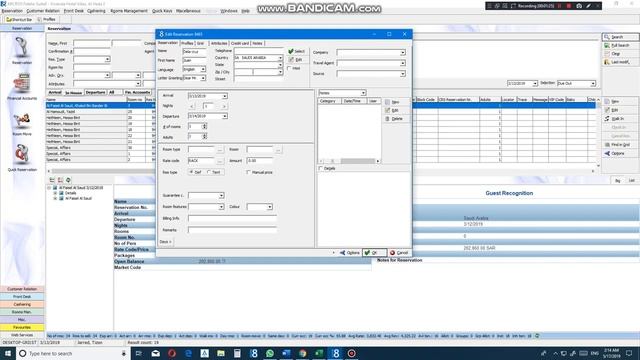Click the notes list horizontal scrollbar
Screen dimensions: 640x360
pos(349,161)
